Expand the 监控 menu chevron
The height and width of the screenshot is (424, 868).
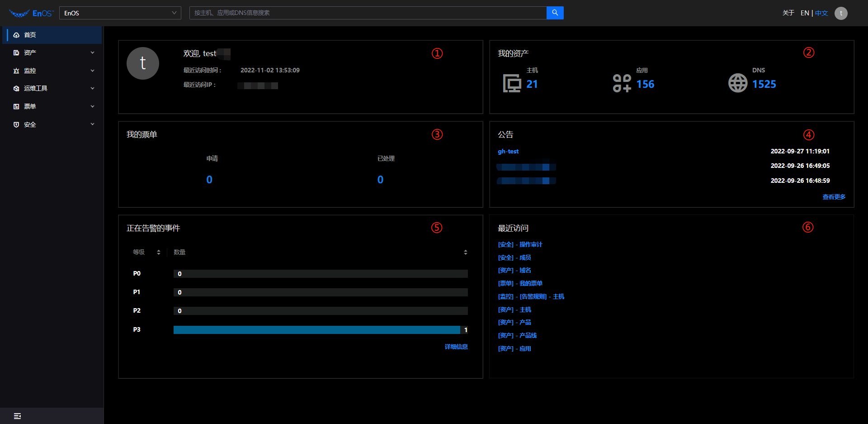click(93, 71)
